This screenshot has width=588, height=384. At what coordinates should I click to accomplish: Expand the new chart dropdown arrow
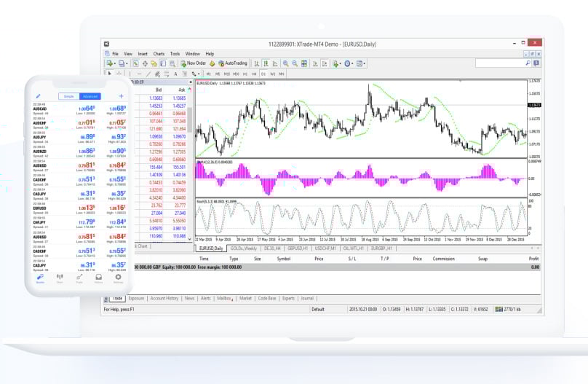coord(114,64)
